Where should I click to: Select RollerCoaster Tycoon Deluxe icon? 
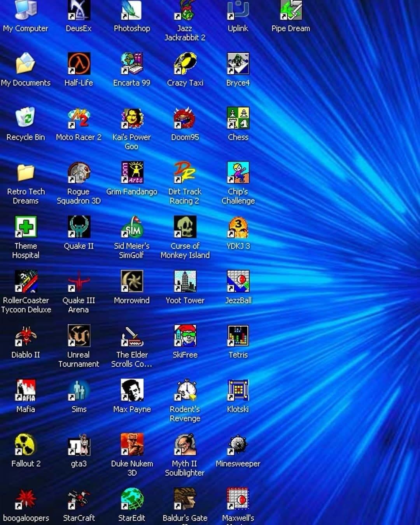[26, 281]
